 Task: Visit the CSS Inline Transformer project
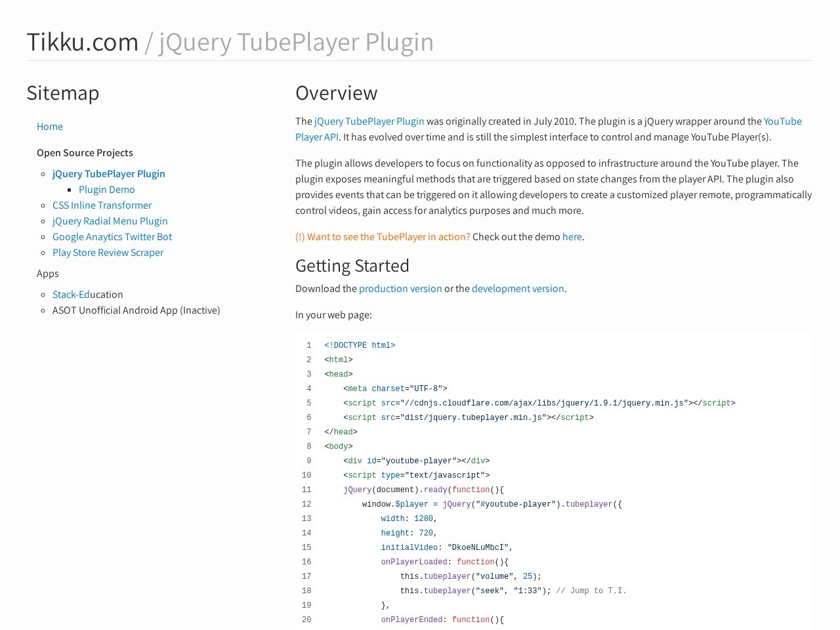tap(102, 205)
